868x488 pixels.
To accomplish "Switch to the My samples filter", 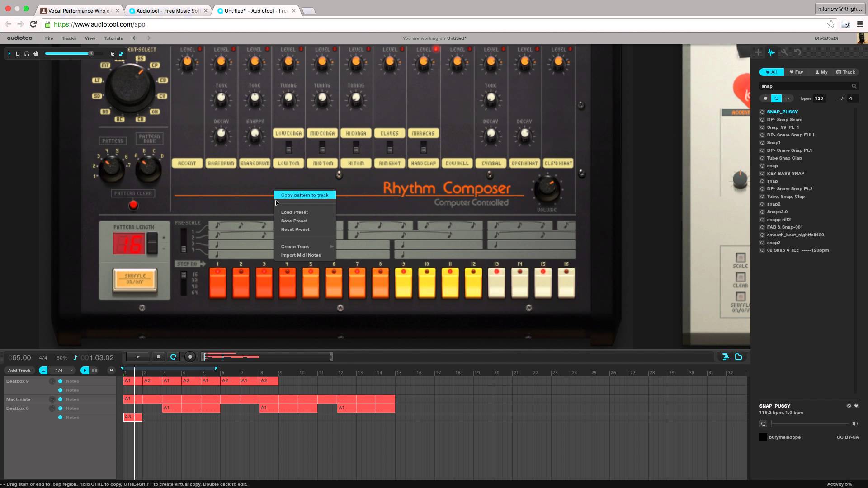I will click(x=821, y=72).
